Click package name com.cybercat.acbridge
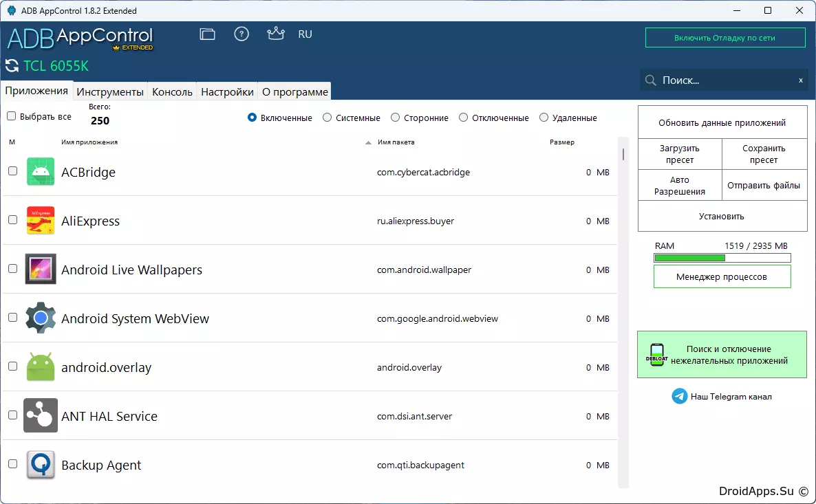Viewport: 816px width, 504px height. (x=424, y=172)
